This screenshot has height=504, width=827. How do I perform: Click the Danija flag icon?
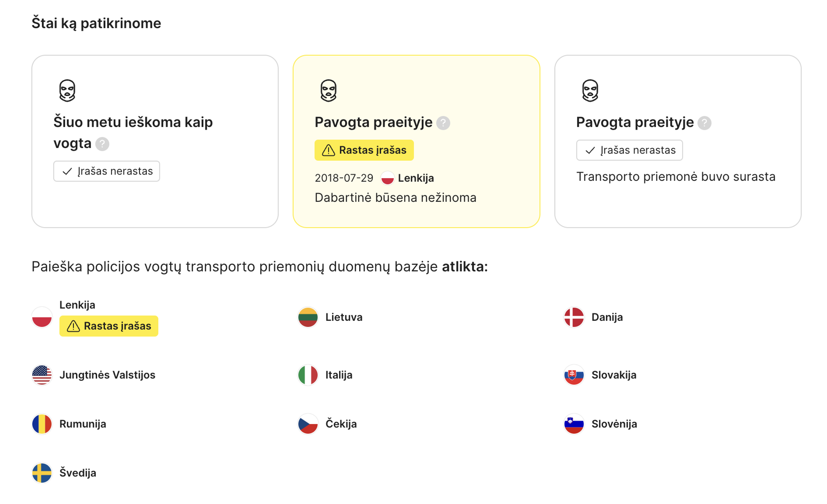tap(574, 317)
